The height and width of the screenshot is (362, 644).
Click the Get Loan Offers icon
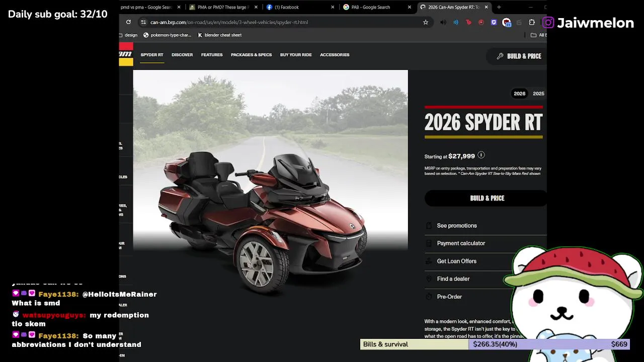tap(429, 261)
